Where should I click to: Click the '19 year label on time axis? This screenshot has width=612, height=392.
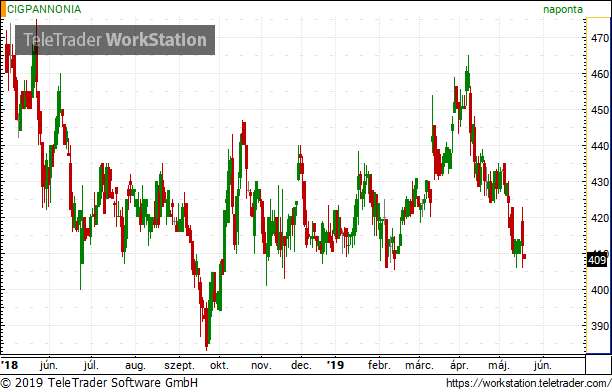(335, 365)
